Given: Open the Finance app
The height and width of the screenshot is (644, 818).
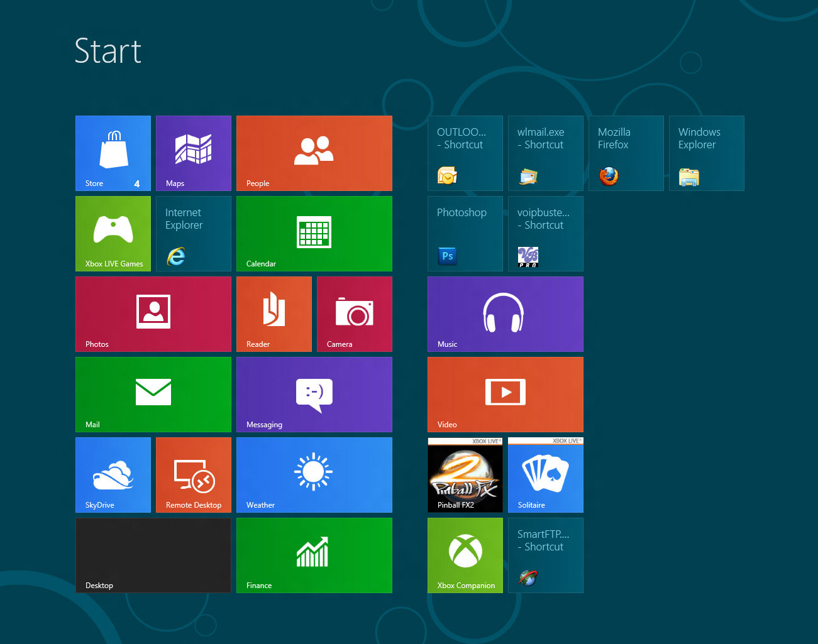Looking at the screenshot, I should 314,555.
